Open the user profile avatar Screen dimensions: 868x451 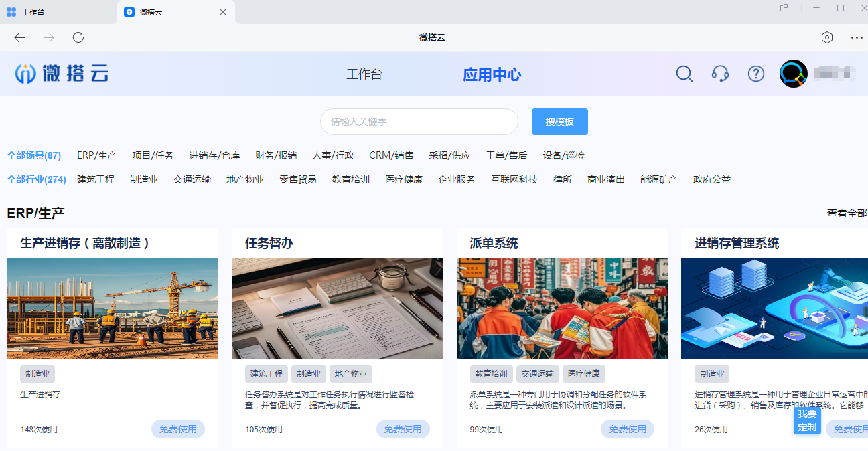[x=794, y=74]
